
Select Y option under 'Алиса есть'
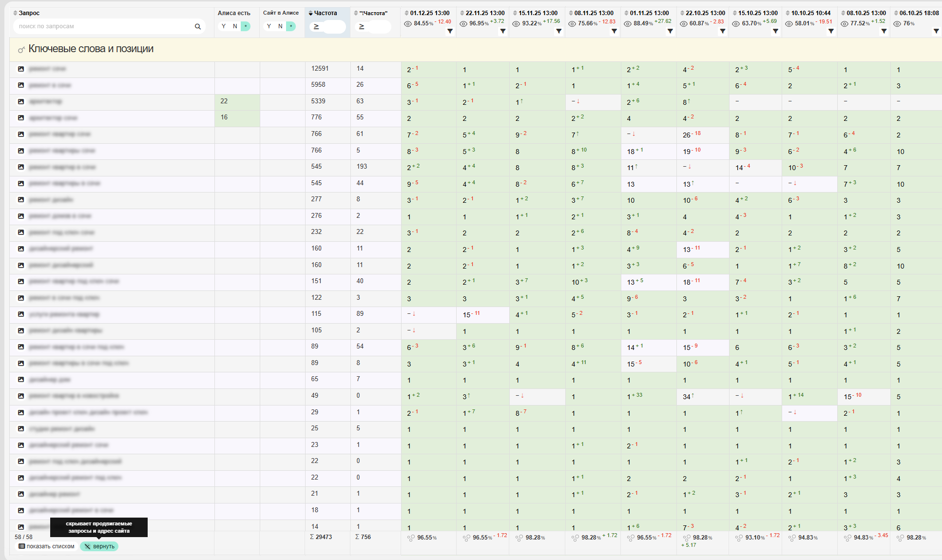click(224, 26)
